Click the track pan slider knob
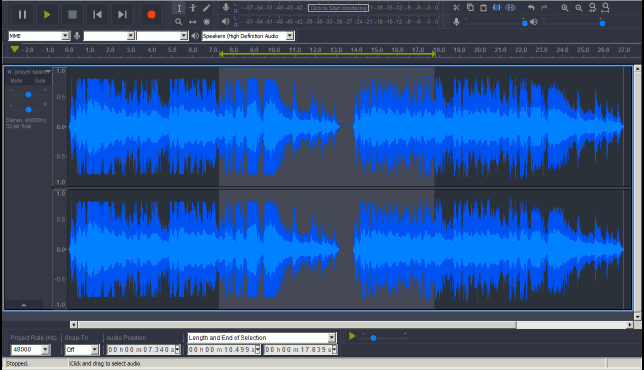 (x=28, y=110)
